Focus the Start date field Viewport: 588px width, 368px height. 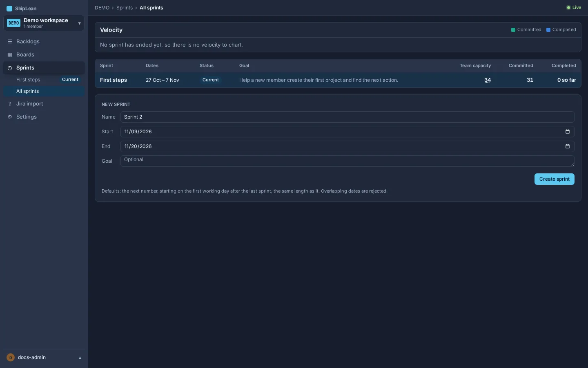tap(347, 132)
